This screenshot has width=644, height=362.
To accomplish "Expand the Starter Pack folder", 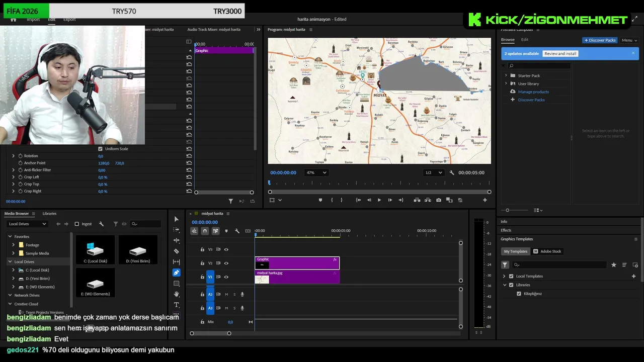I will 506,75.
